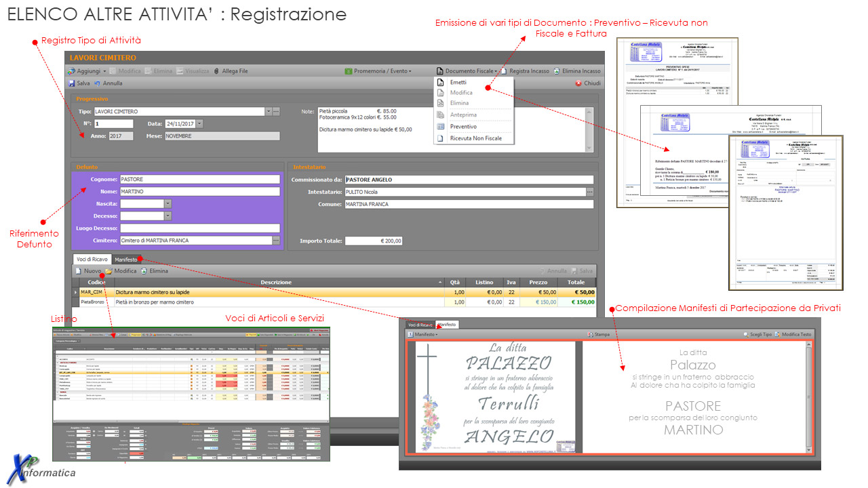Viewport: 868px width, 488px height.
Task: Choose Ricevuta Non Fiscale in the menu
Action: (x=475, y=138)
